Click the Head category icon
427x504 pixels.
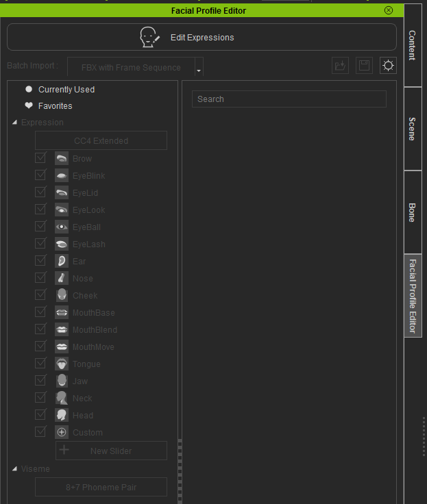pos(62,415)
